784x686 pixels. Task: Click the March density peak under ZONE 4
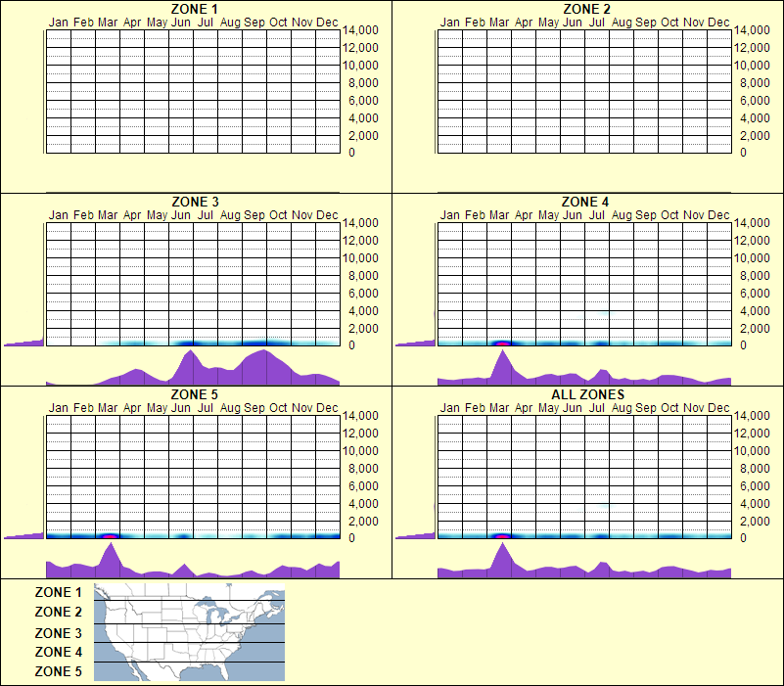504,364
